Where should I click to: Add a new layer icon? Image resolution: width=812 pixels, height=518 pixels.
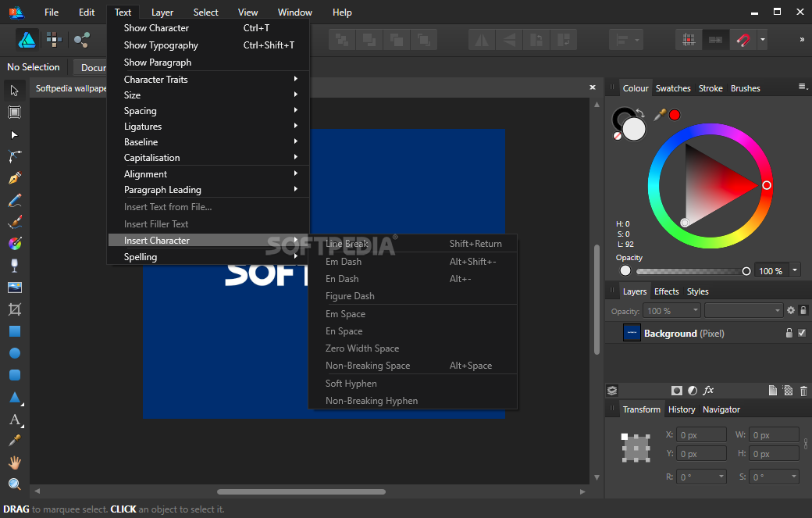pyautogui.click(x=772, y=391)
